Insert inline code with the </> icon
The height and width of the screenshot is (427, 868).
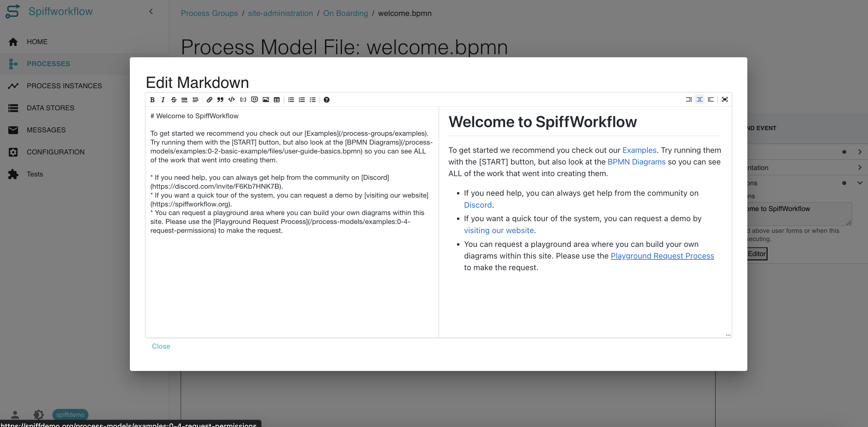(232, 100)
